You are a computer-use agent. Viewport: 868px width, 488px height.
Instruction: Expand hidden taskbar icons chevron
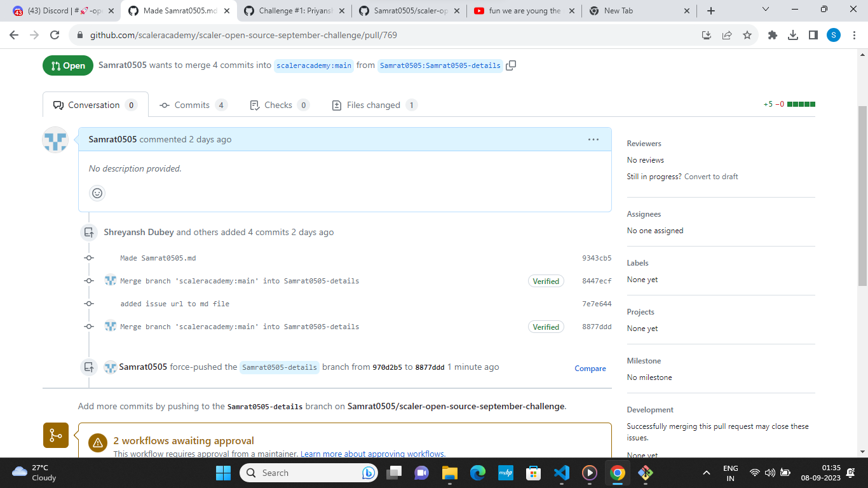click(706, 473)
